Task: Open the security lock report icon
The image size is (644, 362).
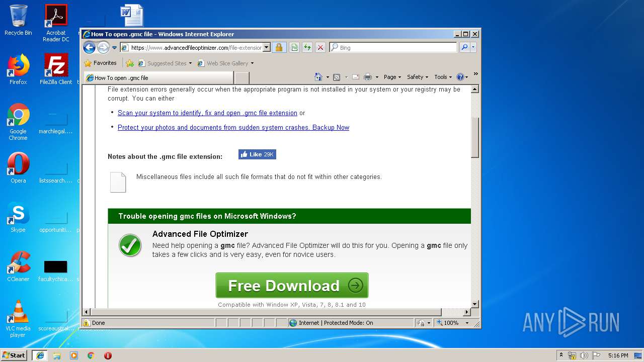Action: click(279, 47)
